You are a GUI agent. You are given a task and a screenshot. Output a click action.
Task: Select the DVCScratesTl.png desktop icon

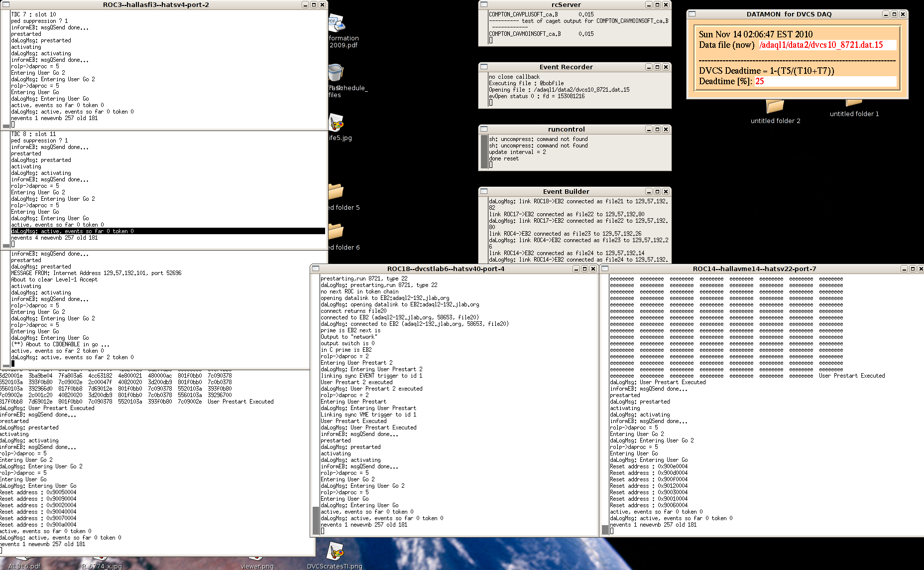pos(336,552)
